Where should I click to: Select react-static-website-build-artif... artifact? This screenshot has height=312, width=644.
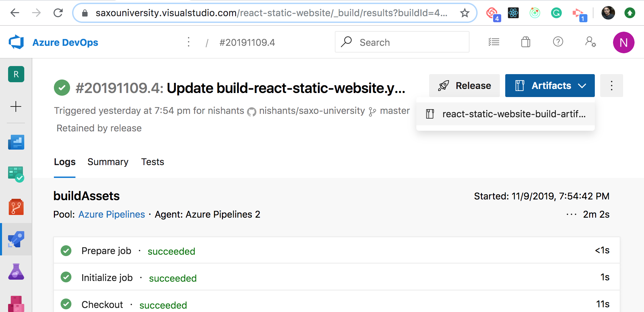click(x=506, y=114)
